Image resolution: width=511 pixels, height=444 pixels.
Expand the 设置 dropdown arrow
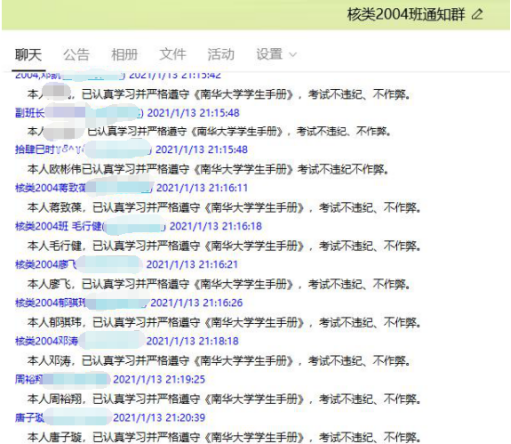[293, 55]
